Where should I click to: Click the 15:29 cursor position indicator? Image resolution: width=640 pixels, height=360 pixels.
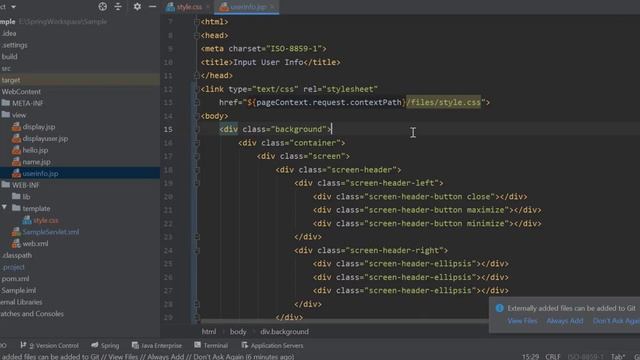coord(531,357)
